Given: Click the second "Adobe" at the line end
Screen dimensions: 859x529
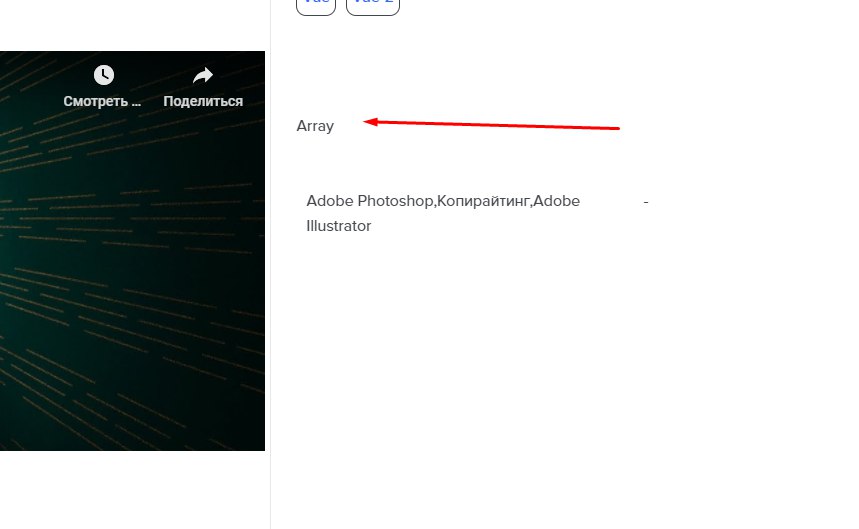Looking at the screenshot, I should tap(557, 201).
